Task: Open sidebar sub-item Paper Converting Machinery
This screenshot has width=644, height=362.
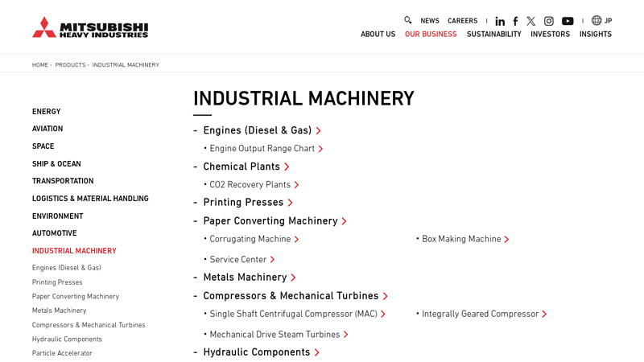Action: click(76, 296)
